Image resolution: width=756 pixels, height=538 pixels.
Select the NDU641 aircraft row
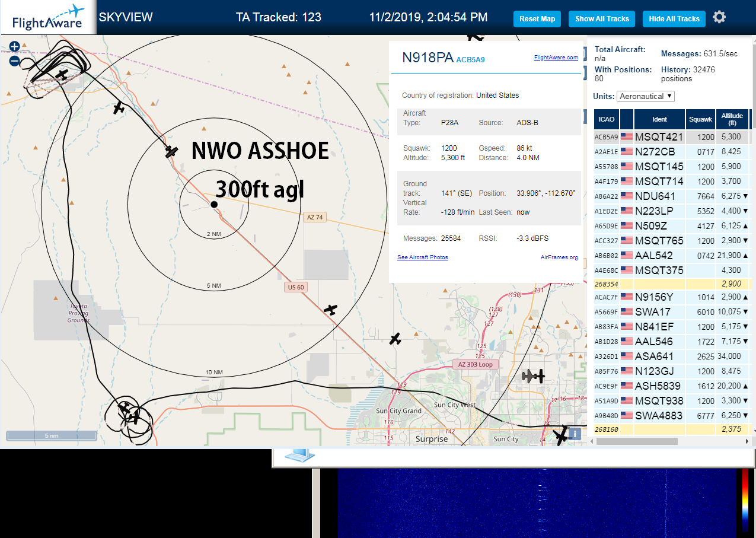pyautogui.click(x=672, y=196)
